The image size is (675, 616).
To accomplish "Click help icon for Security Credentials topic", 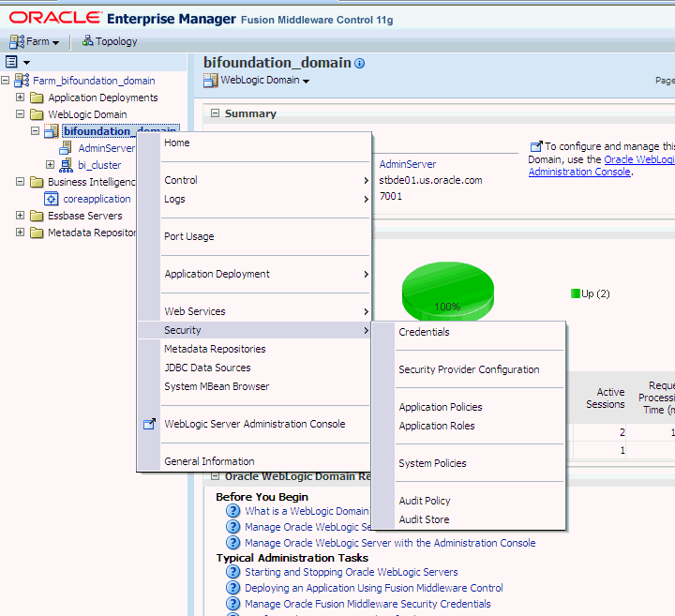I will (x=232, y=604).
